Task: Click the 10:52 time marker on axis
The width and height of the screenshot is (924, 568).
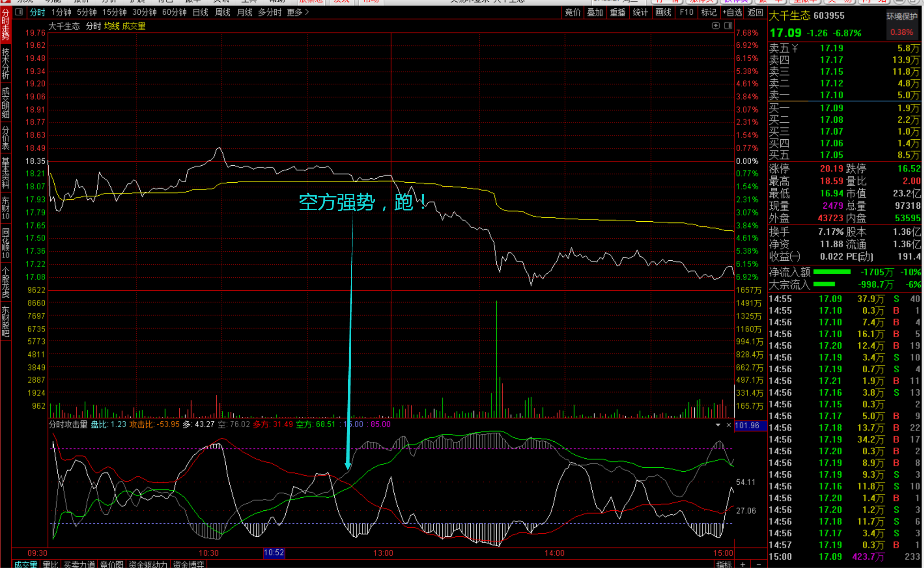Action: [x=274, y=552]
